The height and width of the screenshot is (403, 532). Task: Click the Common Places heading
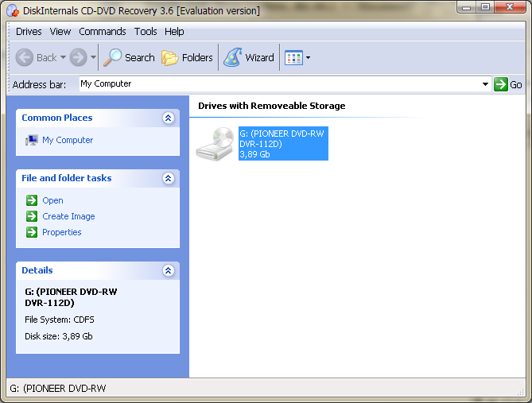[x=57, y=118]
